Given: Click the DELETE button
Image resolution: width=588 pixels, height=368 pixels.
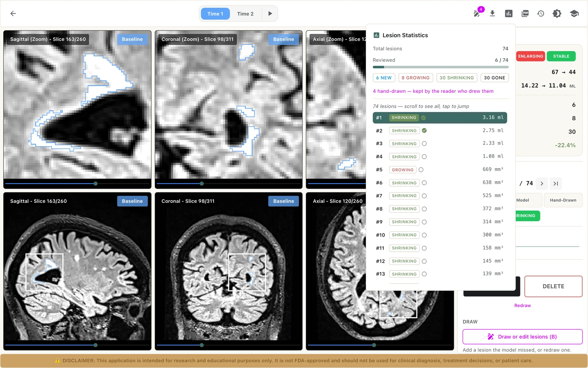Looking at the screenshot, I should 553,286.
